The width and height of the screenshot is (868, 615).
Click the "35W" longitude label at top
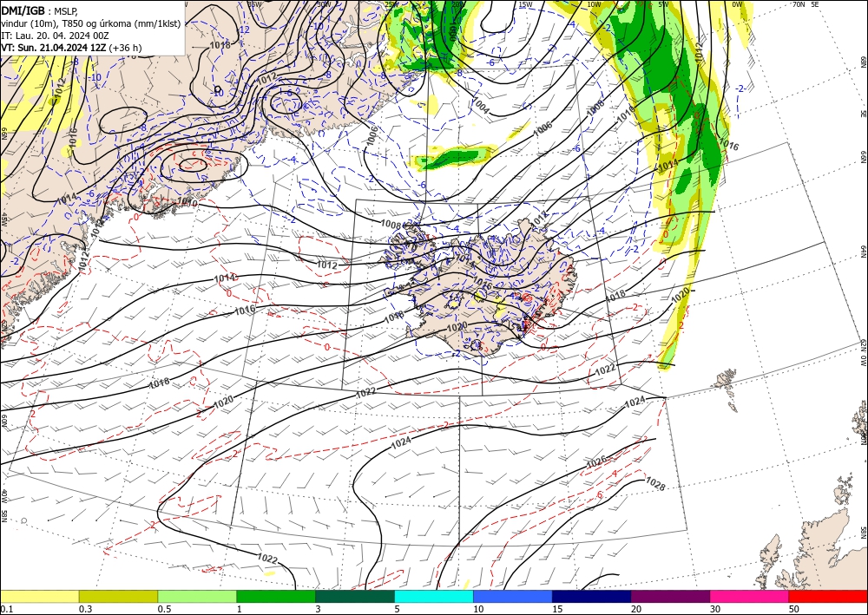point(254,4)
